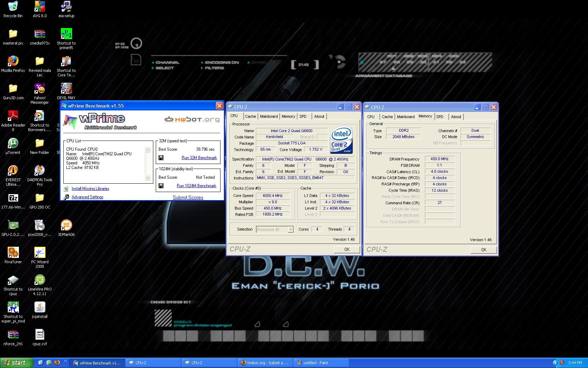Launch the DAEMON Tools Pro icon
Screen dimensions: 588x368
point(40,171)
